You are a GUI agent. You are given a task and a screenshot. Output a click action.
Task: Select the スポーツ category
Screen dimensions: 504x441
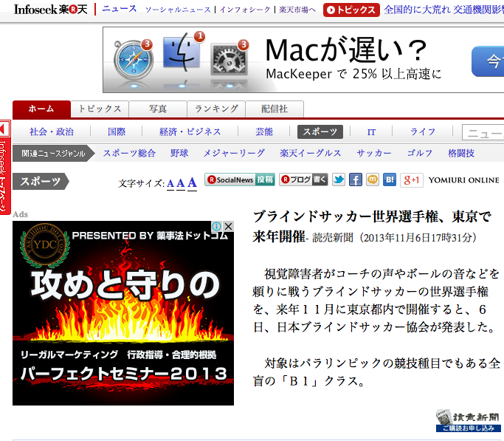point(320,132)
